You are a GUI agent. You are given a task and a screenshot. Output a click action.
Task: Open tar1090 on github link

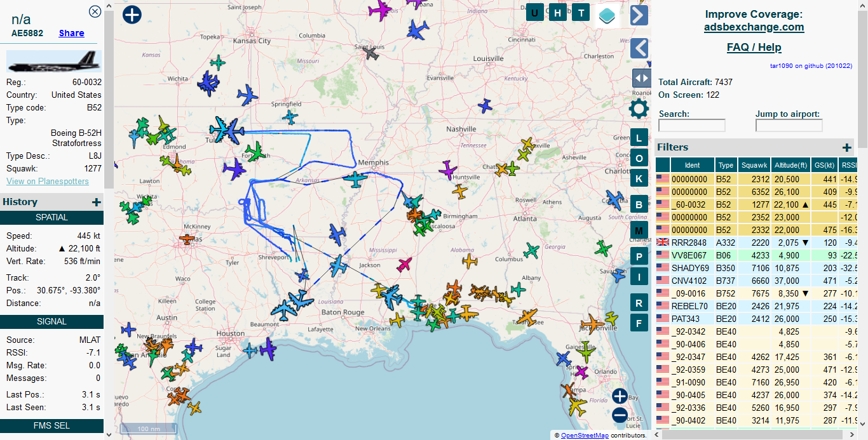coord(811,65)
